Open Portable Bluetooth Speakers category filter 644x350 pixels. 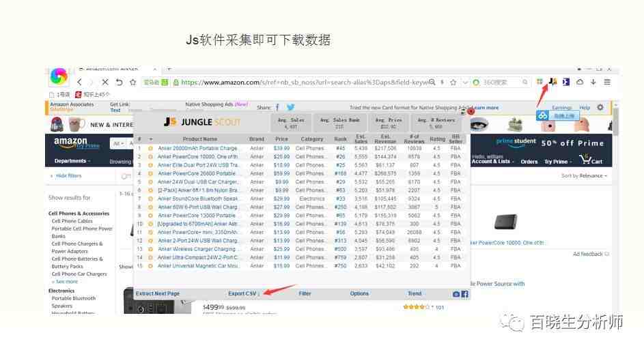tap(73, 302)
